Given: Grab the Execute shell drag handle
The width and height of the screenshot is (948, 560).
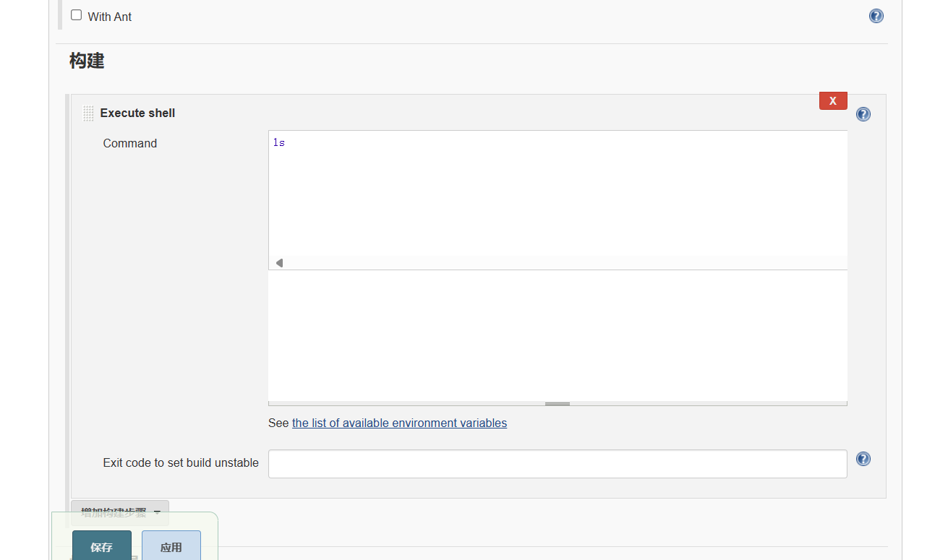Looking at the screenshot, I should 88,113.
